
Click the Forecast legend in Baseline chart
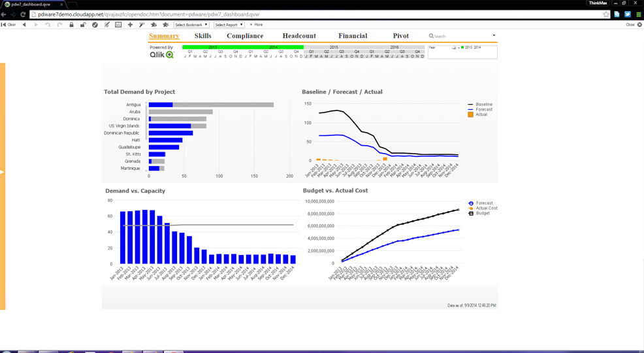(480, 109)
